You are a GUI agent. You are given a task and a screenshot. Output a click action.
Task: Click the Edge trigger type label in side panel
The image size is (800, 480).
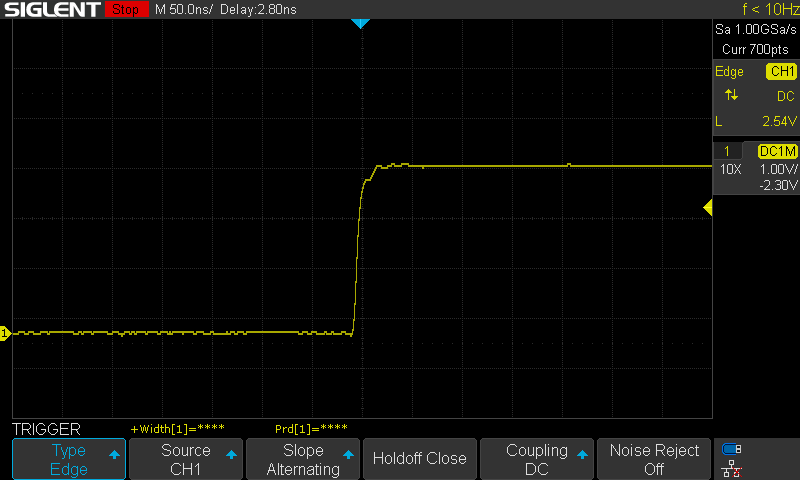(x=729, y=72)
